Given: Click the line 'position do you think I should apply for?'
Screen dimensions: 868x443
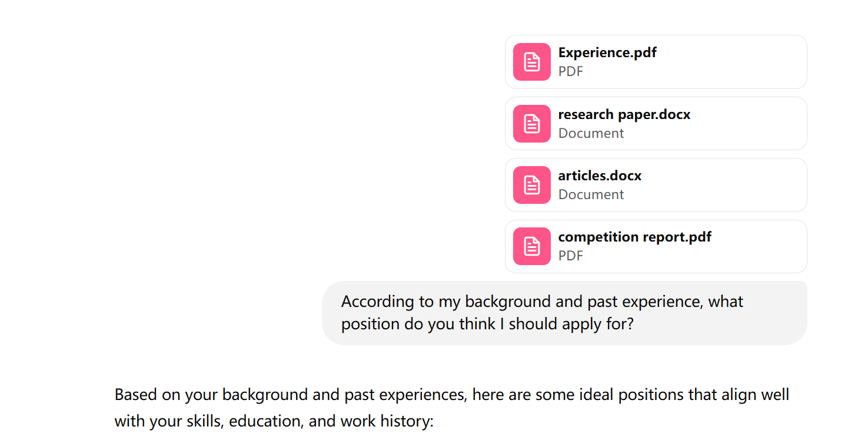Looking at the screenshot, I should [x=487, y=324].
